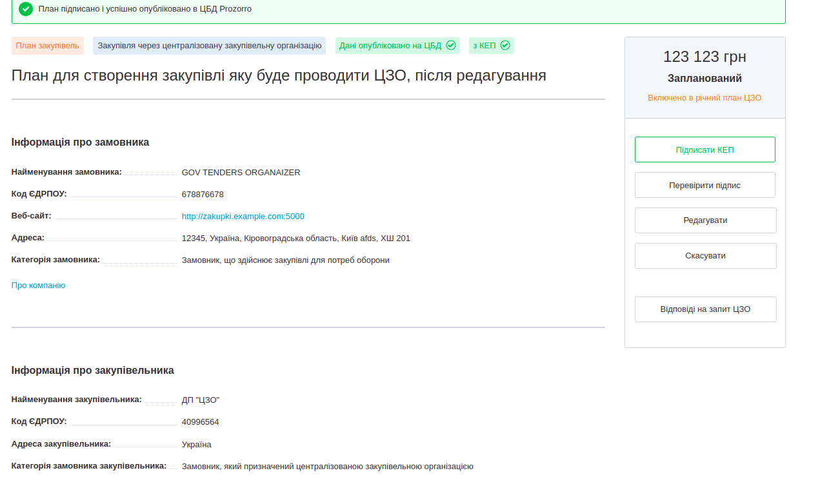The image size is (829, 504).
Task: Click the green success checkmark icon in notification
Action: coord(26,9)
